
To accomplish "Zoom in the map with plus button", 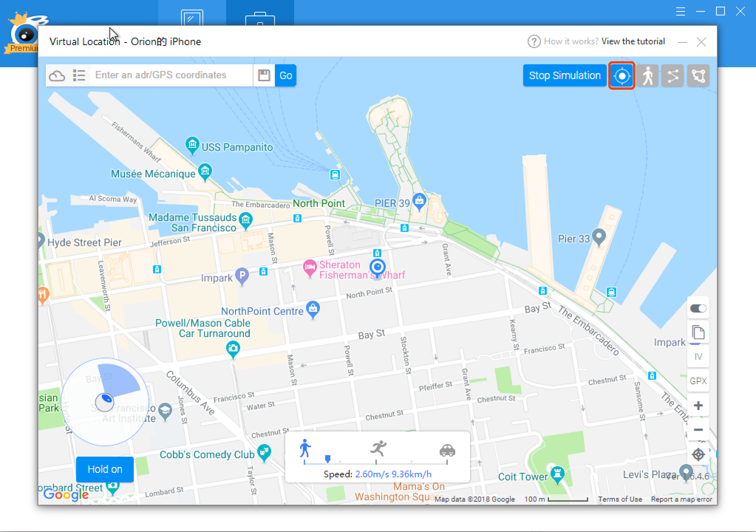I will point(698,406).
